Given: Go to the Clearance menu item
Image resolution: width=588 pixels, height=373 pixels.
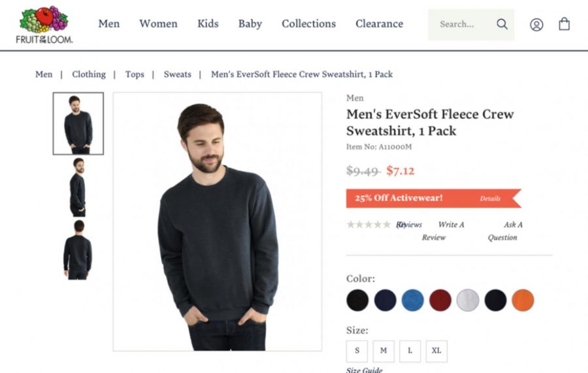Looking at the screenshot, I should pyautogui.click(x=379, y=24).
